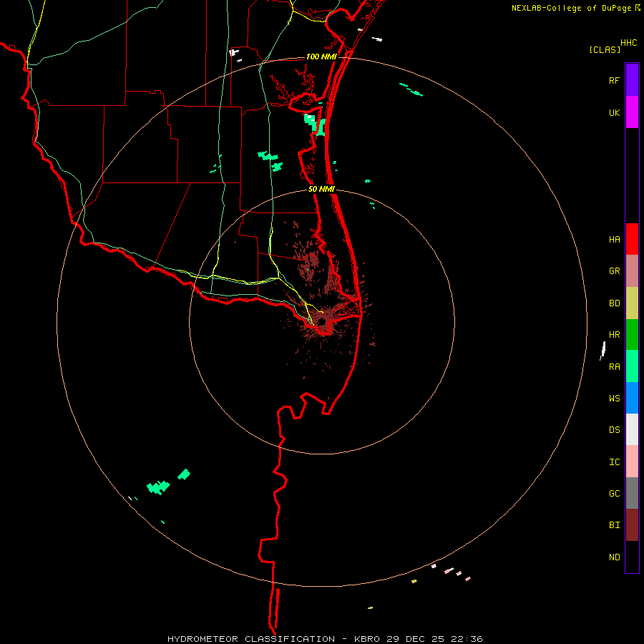Click the RA light green swatch

click(632, 366)
